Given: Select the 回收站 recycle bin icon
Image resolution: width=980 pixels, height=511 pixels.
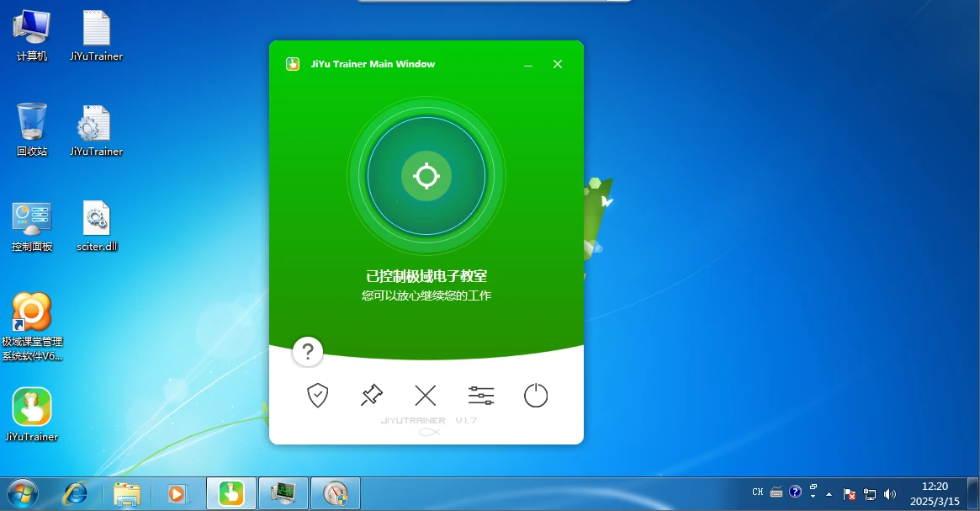Looking at the screenshot, I should [x=32, y=130].
